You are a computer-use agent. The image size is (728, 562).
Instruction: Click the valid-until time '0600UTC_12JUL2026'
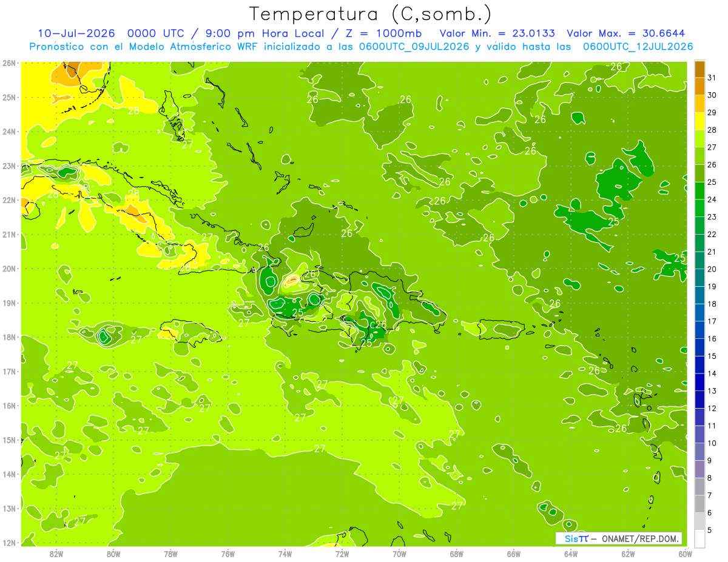638,47
